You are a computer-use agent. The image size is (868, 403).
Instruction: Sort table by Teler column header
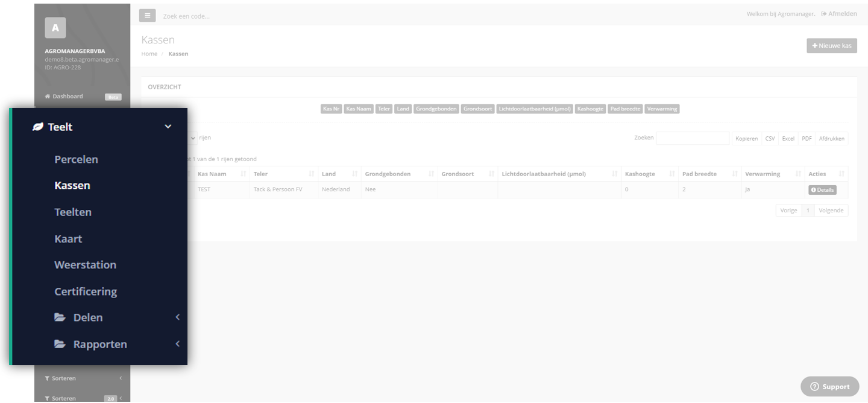click(x=284, y=174)
